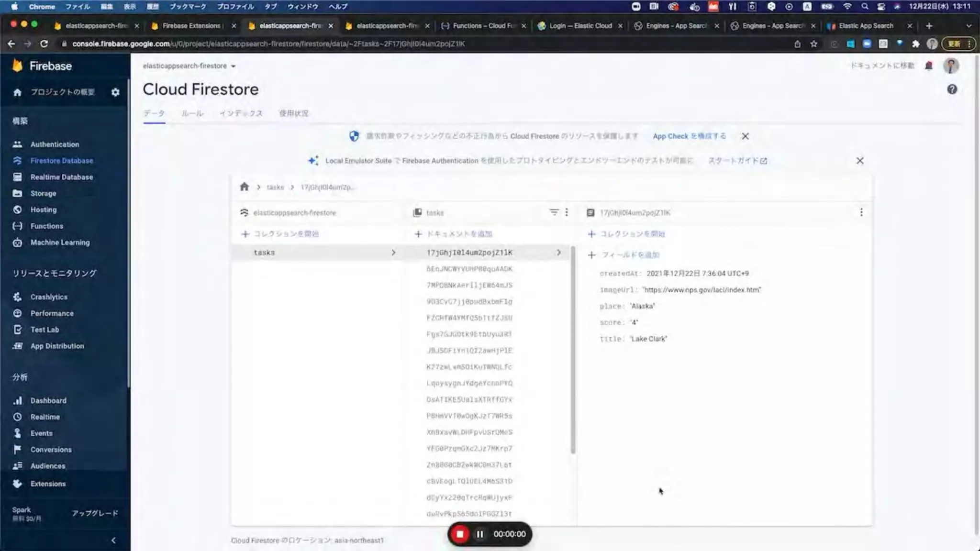Screen dimensions: 980x551
Task: Collapse the Firebase sidebar with the chevron
Action: [113, 540]
